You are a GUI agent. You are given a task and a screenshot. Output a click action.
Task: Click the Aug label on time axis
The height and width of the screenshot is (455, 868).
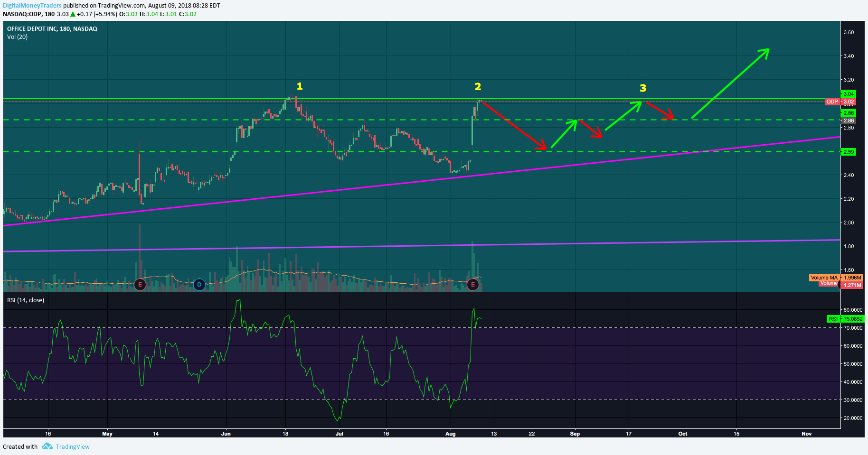[x=450, y=434]
